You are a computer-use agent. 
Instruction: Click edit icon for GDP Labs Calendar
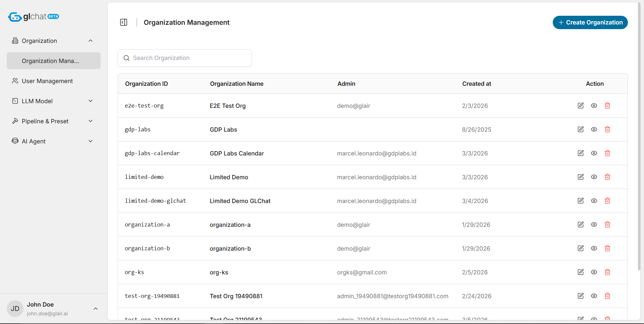(581, 153)
